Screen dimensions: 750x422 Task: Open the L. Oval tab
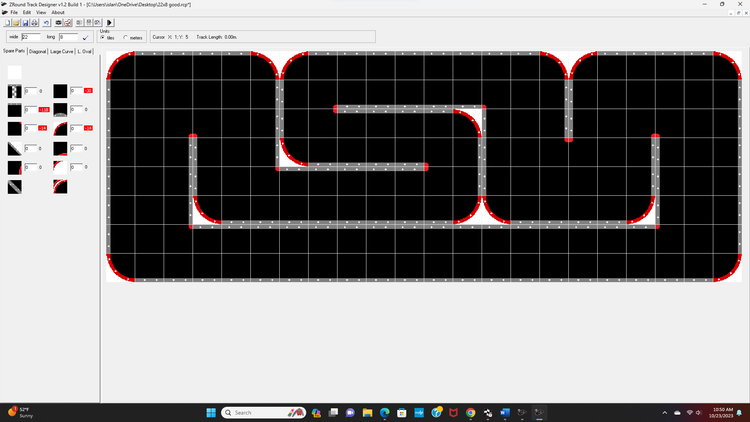pyautogui.click(x=84, y=50)
